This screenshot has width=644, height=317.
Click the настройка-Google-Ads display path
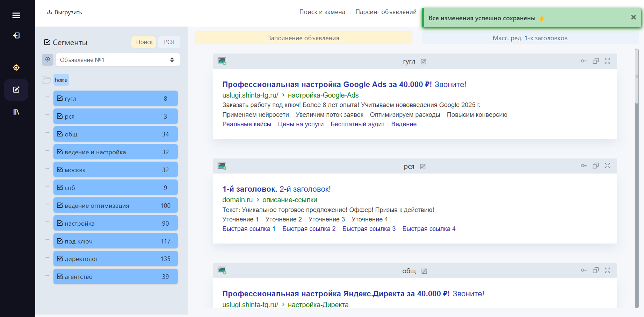coord(323,95)
